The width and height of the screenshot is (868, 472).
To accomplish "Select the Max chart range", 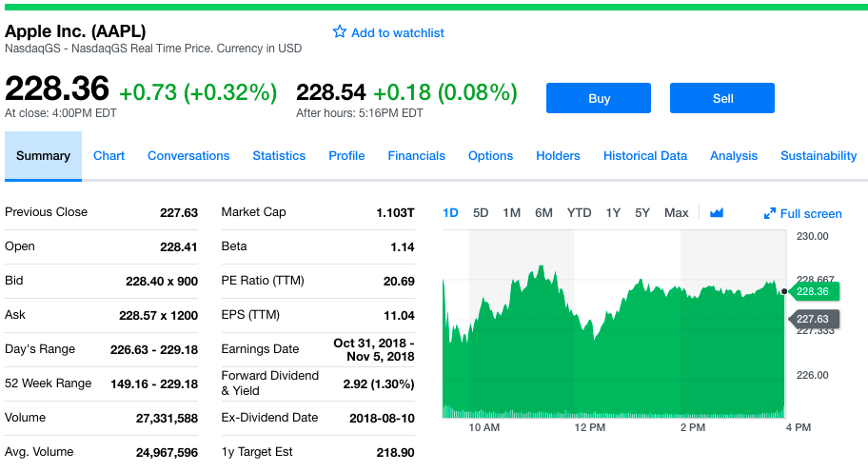I will 677,213.
